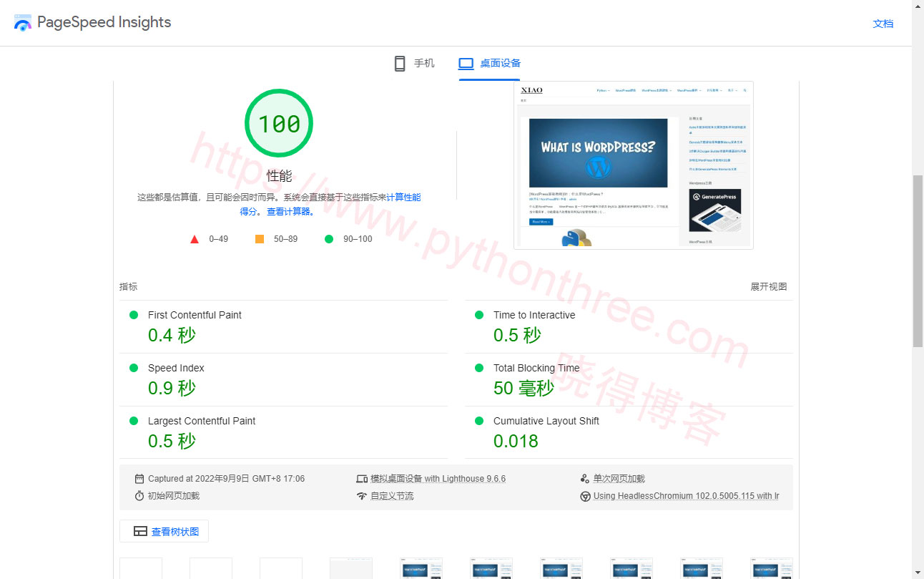The image size is (924, 579).
Task: Click the stopwatch icon beside 初始网页加载
Action: (139, 496)
